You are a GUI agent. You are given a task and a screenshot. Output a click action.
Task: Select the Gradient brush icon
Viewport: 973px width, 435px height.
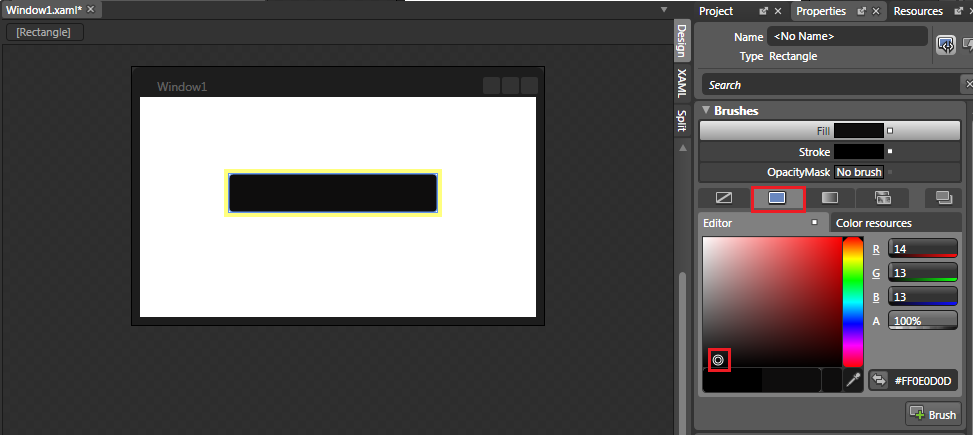point(829,198)
